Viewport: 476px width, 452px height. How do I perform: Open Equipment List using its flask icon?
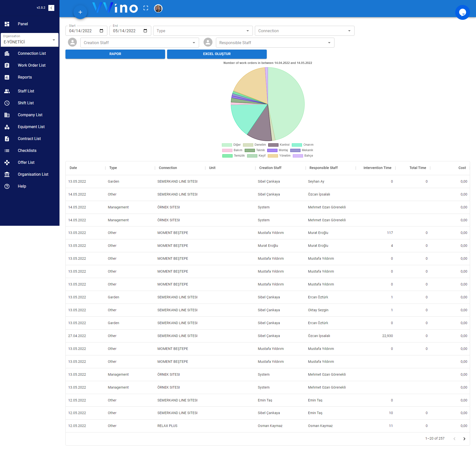(x=7, y=127)
